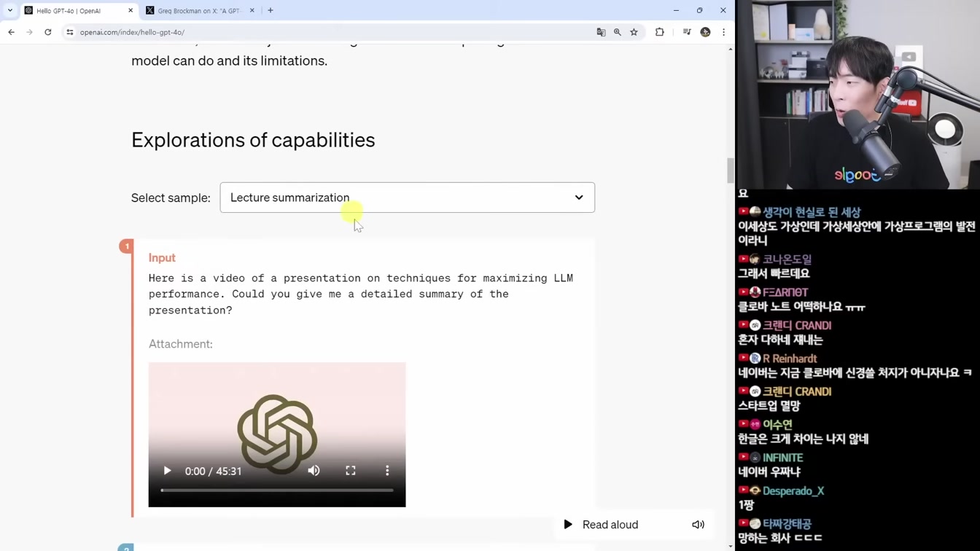Image resolution: width=980 pixels, height=551 pixels.
Task: Click the Select sample: label
Action: click(x=171, y=198)
